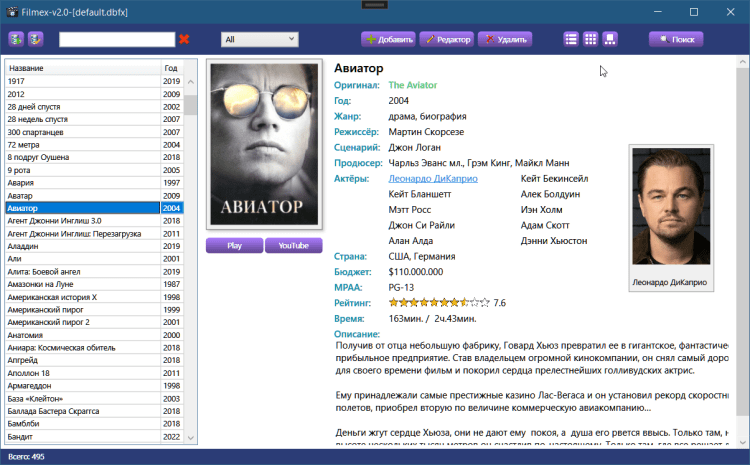Click the Добавить add movie button
This screenshot has height=465, width=750.
click(388, 39)
